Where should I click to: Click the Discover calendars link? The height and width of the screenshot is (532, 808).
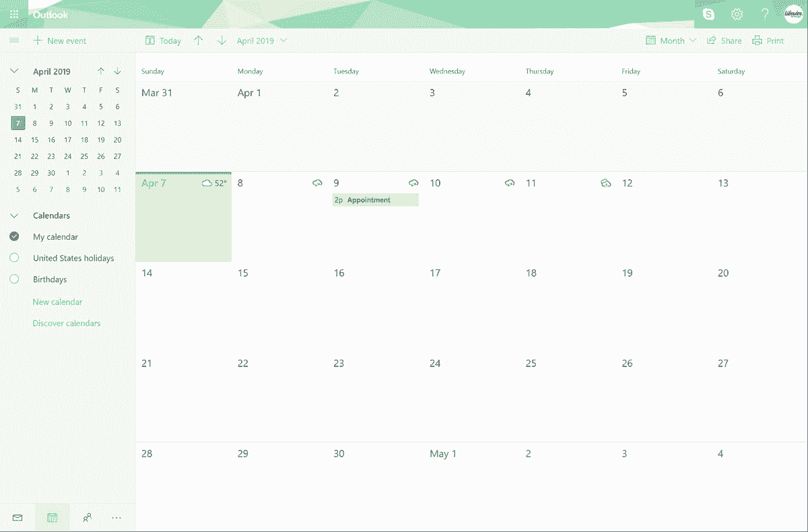[x=67, y=323]
